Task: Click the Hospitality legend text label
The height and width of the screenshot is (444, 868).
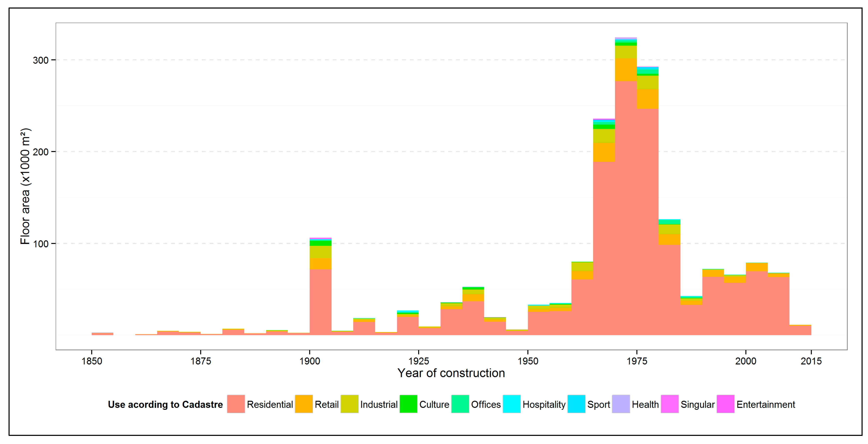Action: 544,404
